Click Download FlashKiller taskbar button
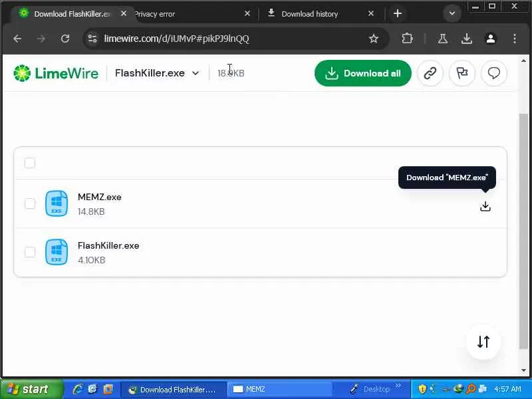This screenshot has width=532, height=399. (x=173, y=389)
